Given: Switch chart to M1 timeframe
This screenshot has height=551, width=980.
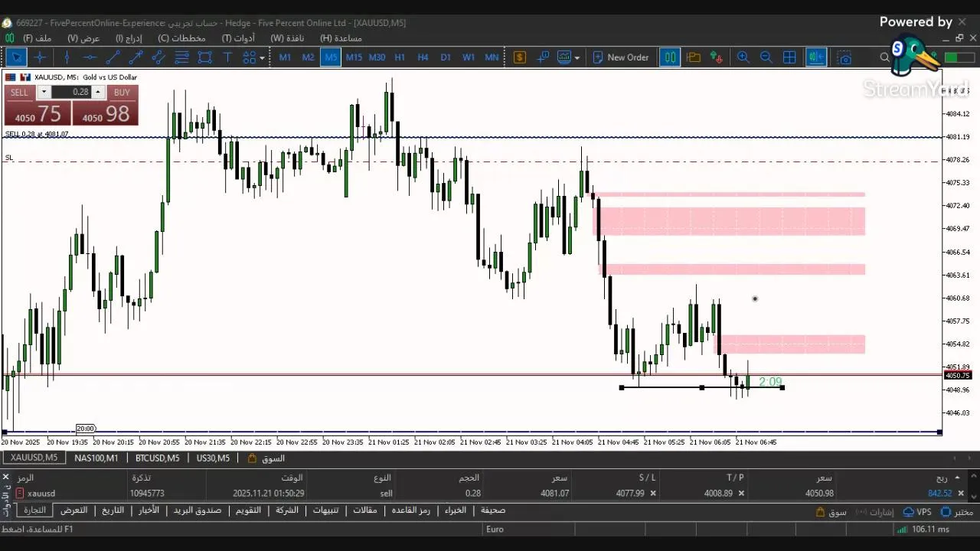Looking at the screenshot, I should pyautogui.click(x=285, y=57).
